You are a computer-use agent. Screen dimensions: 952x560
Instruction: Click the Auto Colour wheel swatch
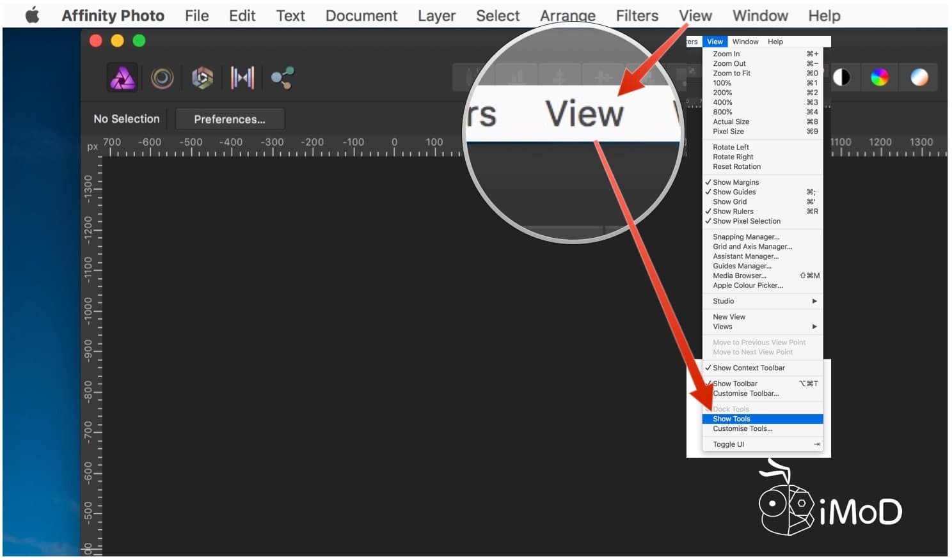pos(879,77)
